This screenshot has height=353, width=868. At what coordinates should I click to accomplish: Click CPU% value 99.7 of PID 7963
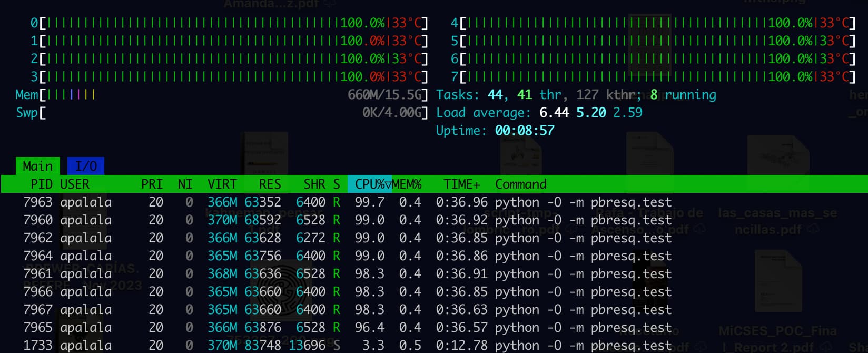[370, 202]
